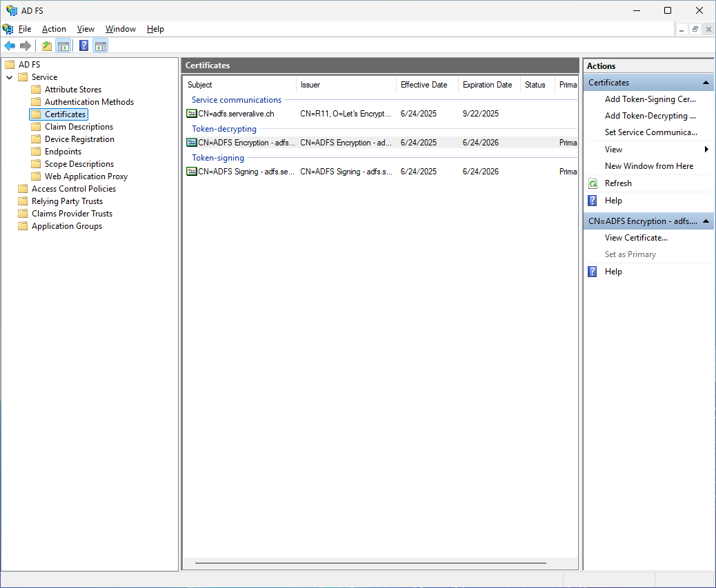Click the certificate icon beside CN=ADFS Signing row
Viewport: 716px width, 588px height.
pyautogui.click(x=192, y=172)
